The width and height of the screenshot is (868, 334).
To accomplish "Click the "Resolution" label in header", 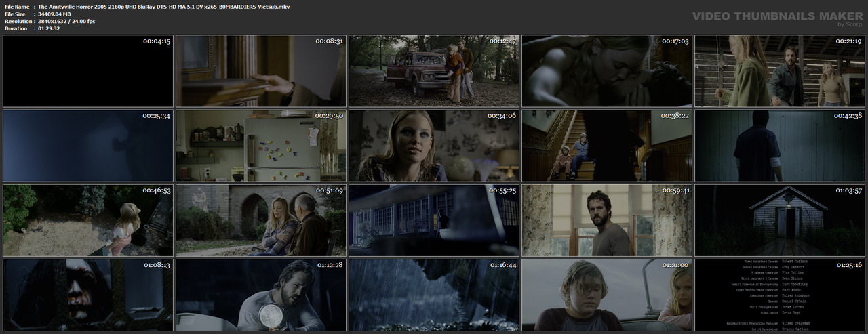I will tap(18, 21).
